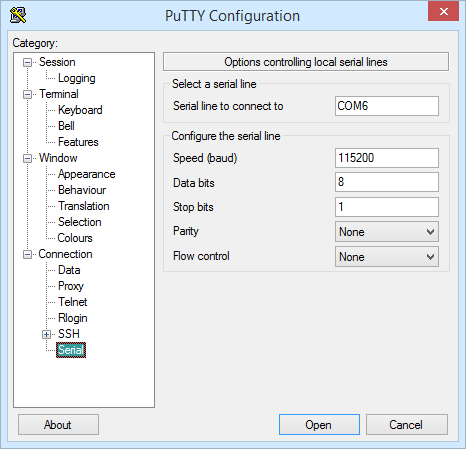Open the Parity dropdown

[x=387, y=232]
